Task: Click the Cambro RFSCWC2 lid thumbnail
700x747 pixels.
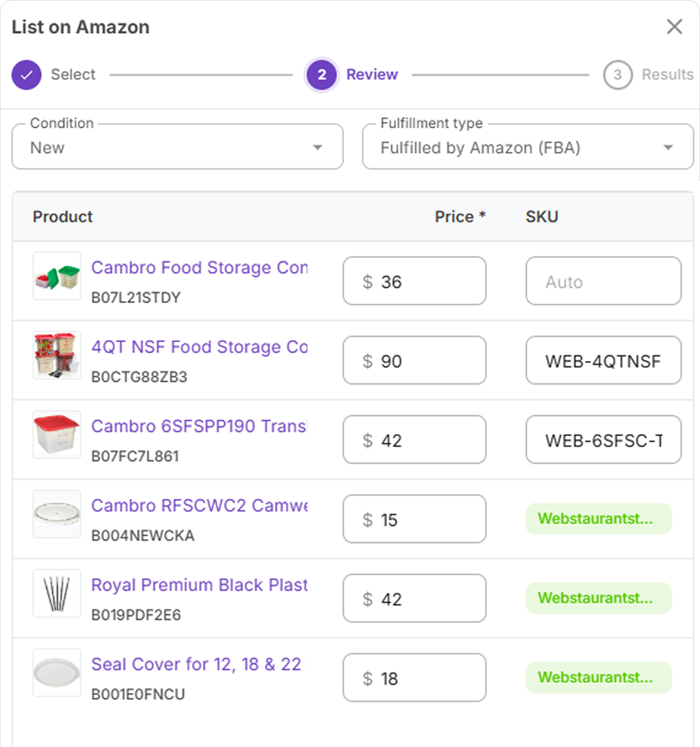Action: 57,514
